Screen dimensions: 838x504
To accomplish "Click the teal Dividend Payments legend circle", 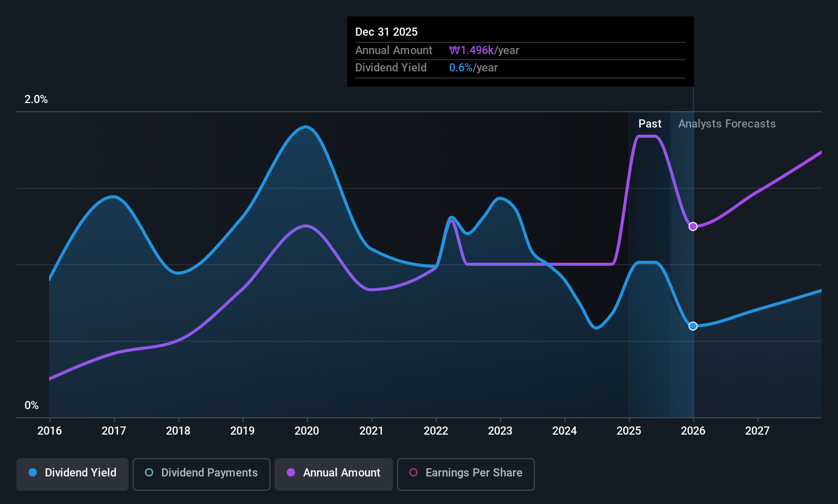I will click(149, 472).
